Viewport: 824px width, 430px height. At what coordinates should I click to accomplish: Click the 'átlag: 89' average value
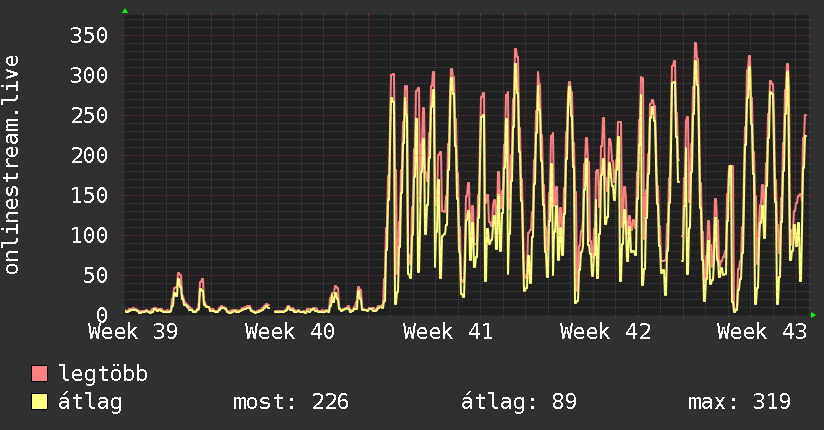[x=519, y=402]
